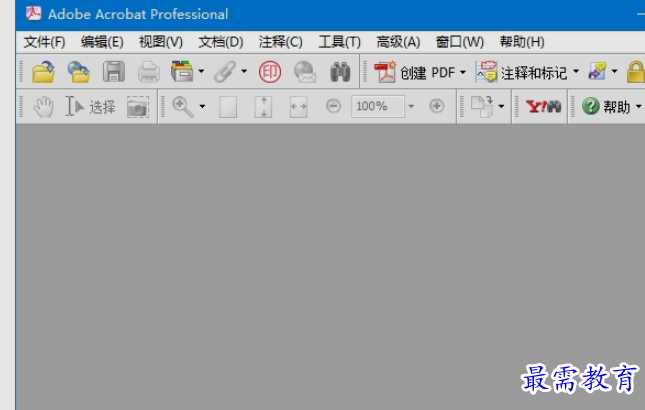This screenshot has height=410, width=645.
Task: Click the Yahoo search toolbar icon
Action: coord(543,107)
